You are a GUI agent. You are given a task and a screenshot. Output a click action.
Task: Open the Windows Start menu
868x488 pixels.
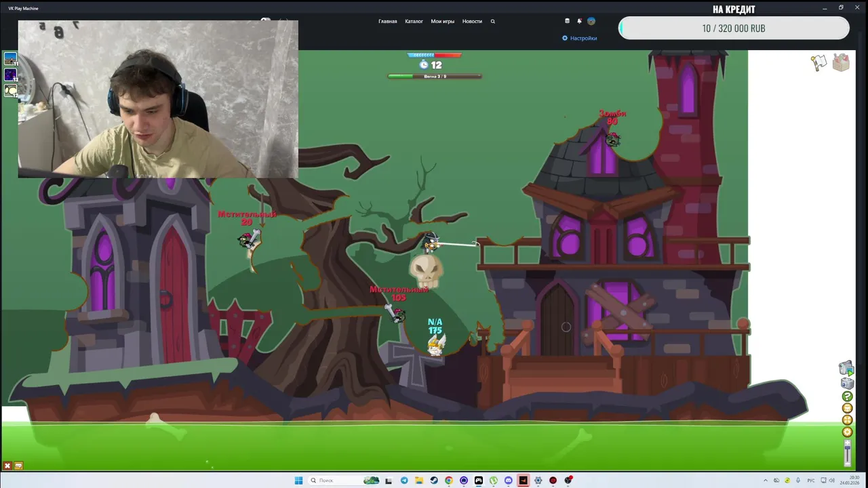(x=299, y=481)
